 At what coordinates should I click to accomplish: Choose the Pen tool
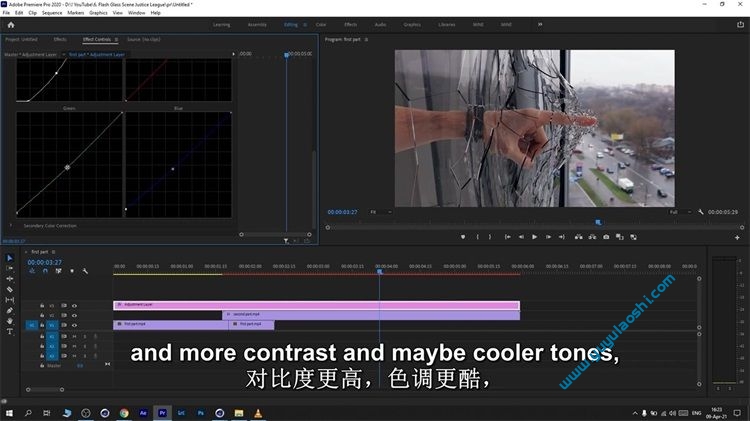[10, 310]
